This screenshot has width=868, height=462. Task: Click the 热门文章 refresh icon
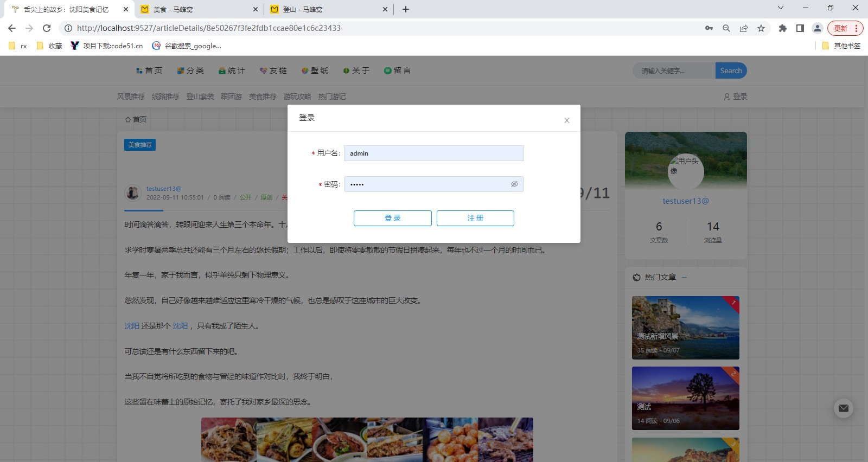pos(636,277)
